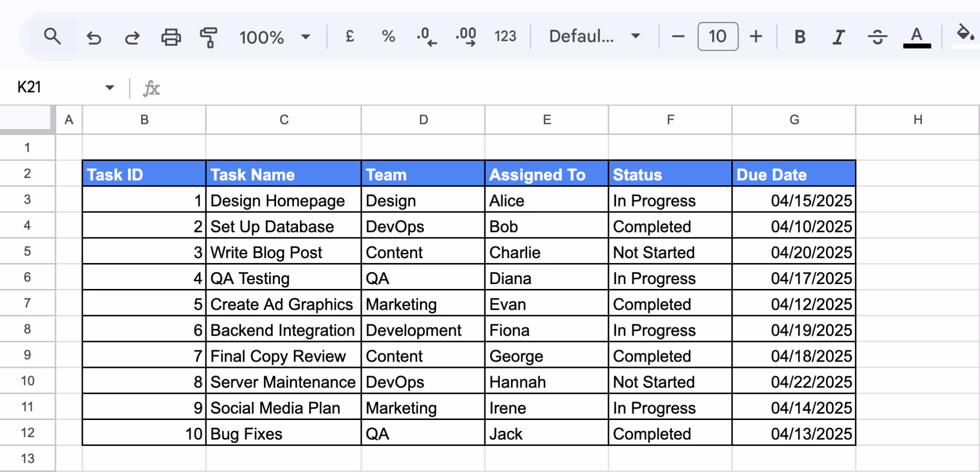This screenshot has width=980, height=472.
Task: Select the cell containing Server Maintenance
Action: pos(283,381)
